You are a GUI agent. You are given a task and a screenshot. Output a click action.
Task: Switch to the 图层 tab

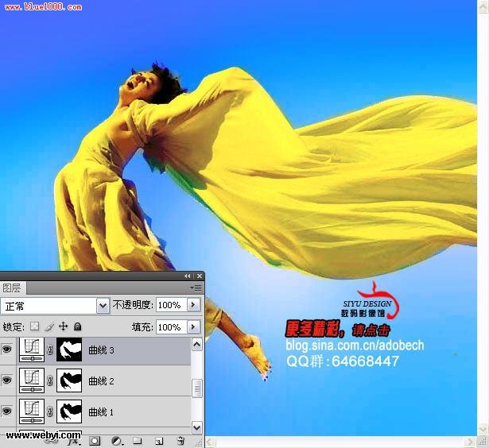pyautogui.click(x=13, y=288)
